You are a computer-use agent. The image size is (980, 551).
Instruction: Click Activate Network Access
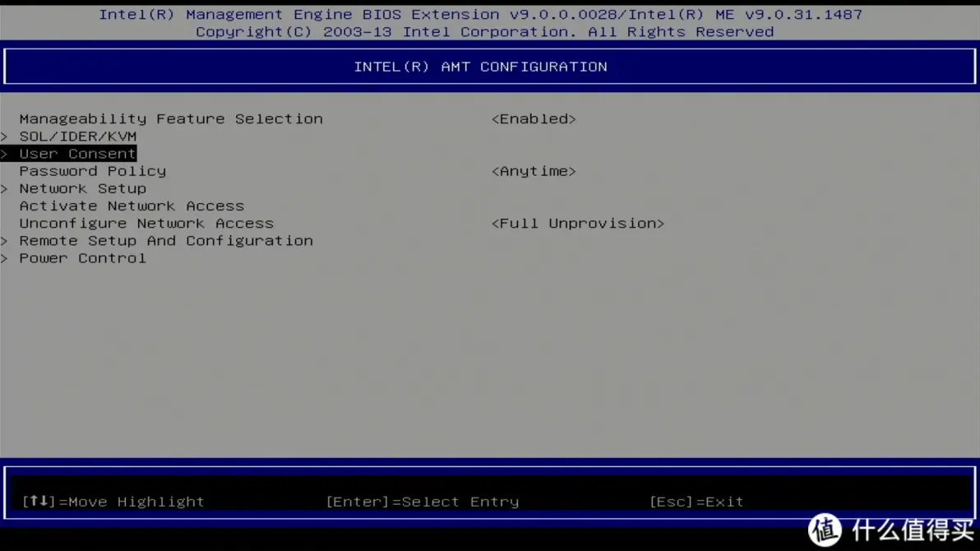[x=132, y=206]
